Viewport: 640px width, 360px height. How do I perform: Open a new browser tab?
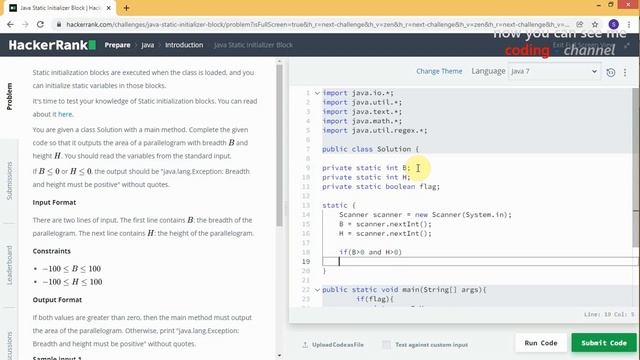[127, 8]
